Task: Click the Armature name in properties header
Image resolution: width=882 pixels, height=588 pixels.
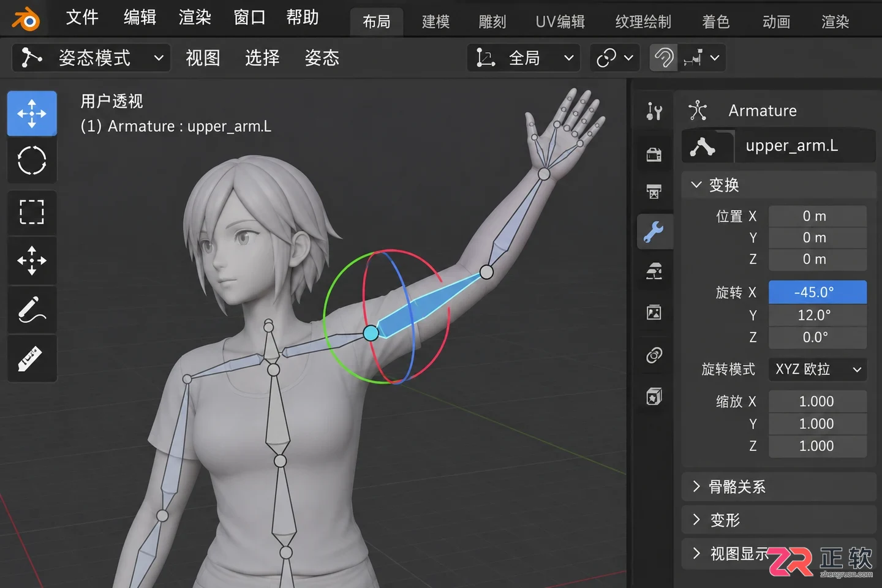Action: click(763, 111)
